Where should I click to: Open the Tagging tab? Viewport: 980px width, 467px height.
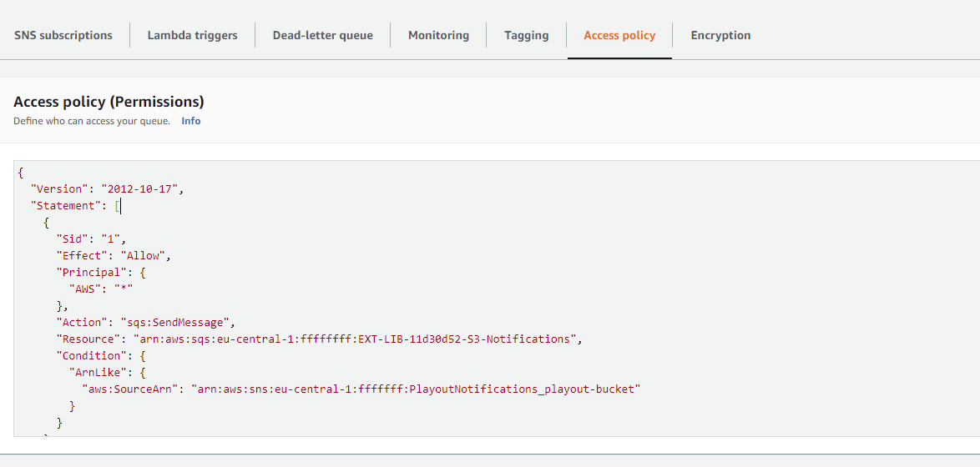tap(526, 35)
